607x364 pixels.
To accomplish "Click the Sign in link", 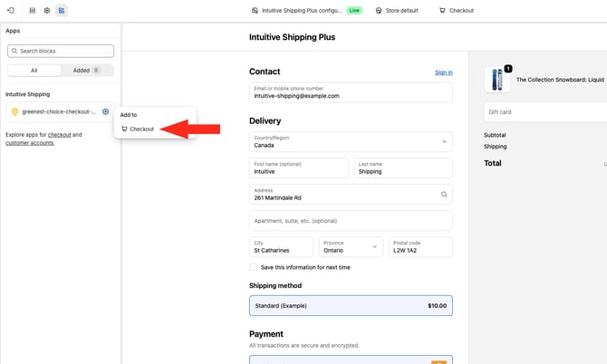I will pos(444,72).
